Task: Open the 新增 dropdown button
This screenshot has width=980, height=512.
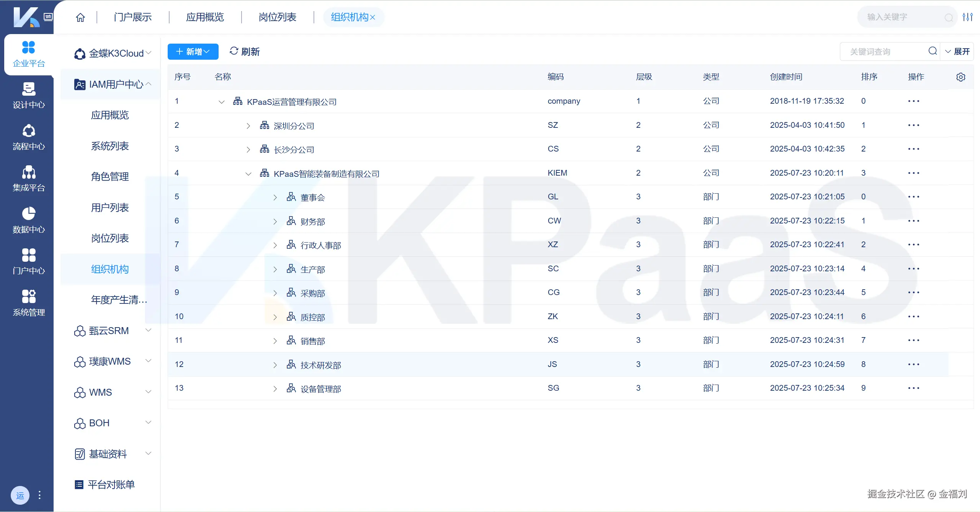Action: 193,52
